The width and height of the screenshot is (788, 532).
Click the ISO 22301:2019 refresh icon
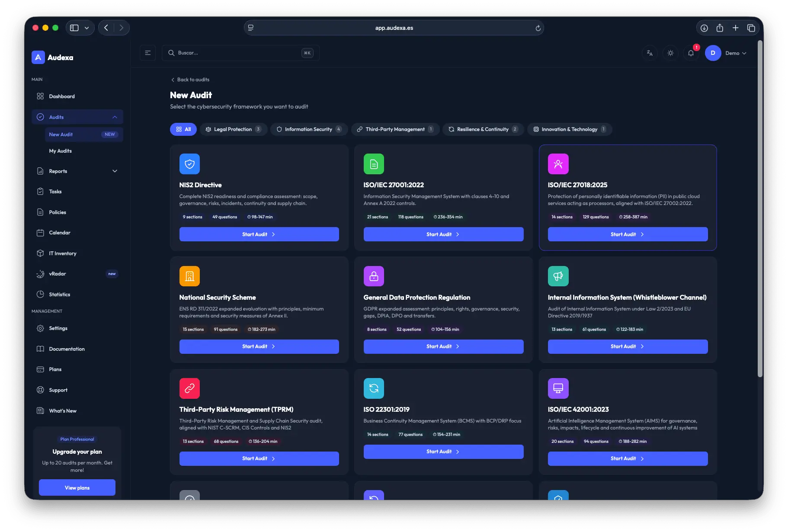point(374,388)
